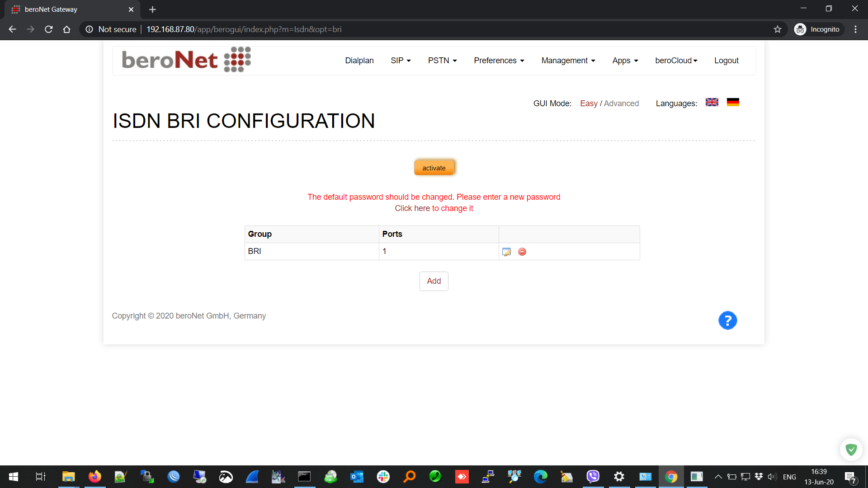Click Logout in the navigation bar

tap(726, 61)
